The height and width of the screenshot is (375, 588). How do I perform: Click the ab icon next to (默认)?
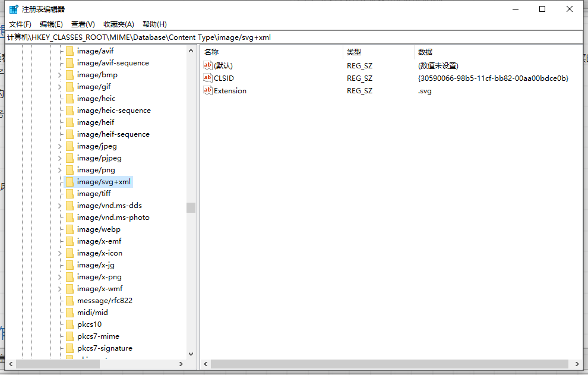click(x=208, y=65)
